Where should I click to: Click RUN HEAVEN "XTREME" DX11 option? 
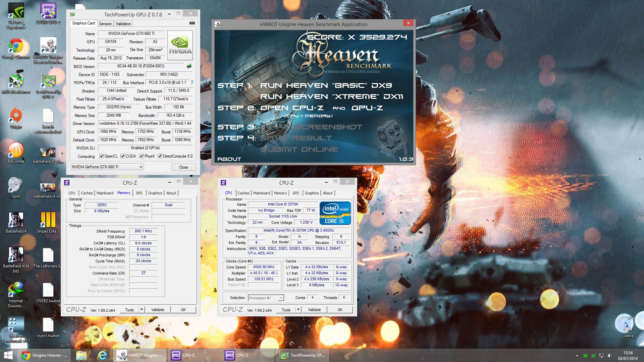pos(331,97)
